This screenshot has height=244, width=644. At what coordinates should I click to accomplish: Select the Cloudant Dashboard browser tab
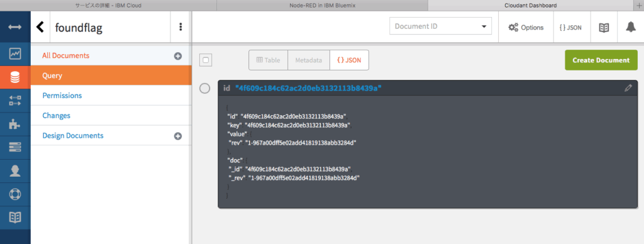point(530,5)
